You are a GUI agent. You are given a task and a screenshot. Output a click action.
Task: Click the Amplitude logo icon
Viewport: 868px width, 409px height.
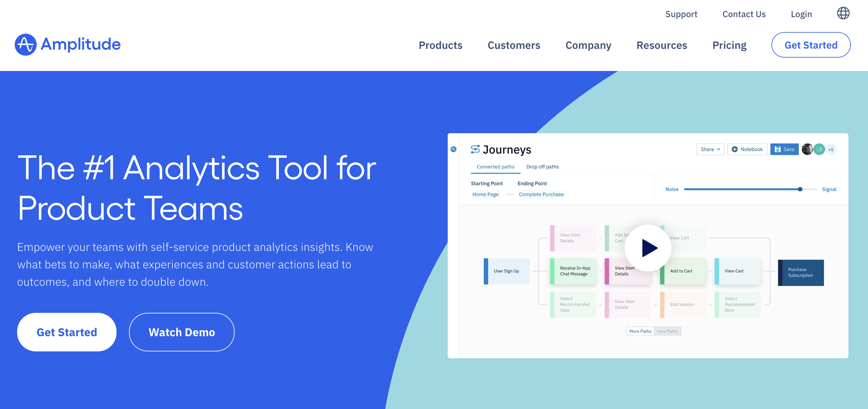tap(26, 44)
